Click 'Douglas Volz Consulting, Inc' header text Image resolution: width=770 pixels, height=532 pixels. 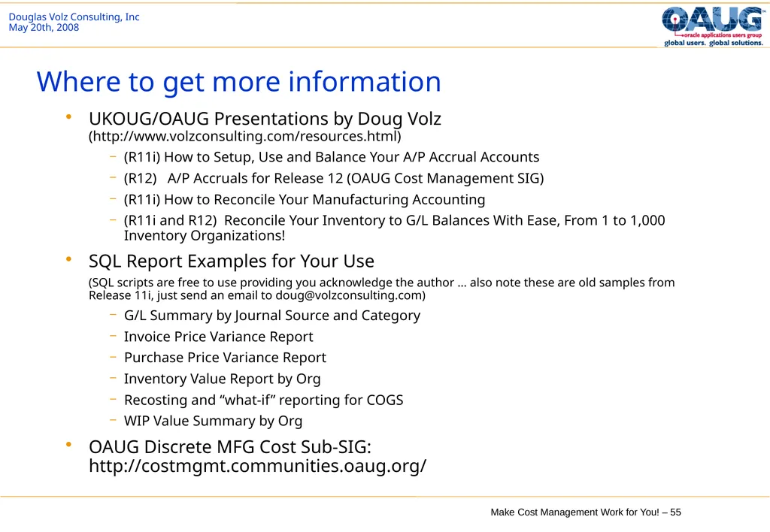(74, 17)
